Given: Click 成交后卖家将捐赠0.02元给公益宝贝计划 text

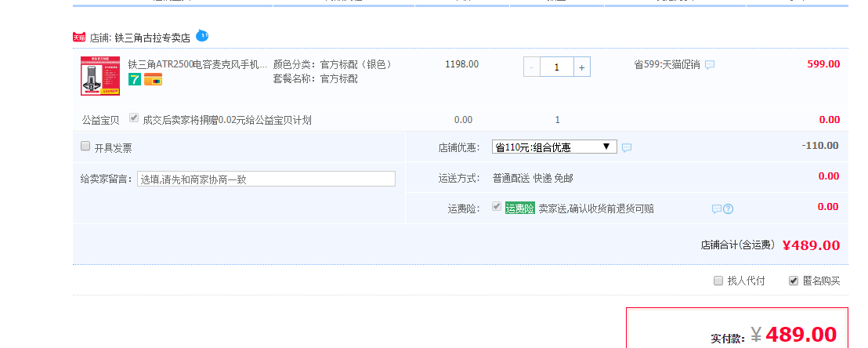Looking at the screenshot, I should [x=227, y=120].
